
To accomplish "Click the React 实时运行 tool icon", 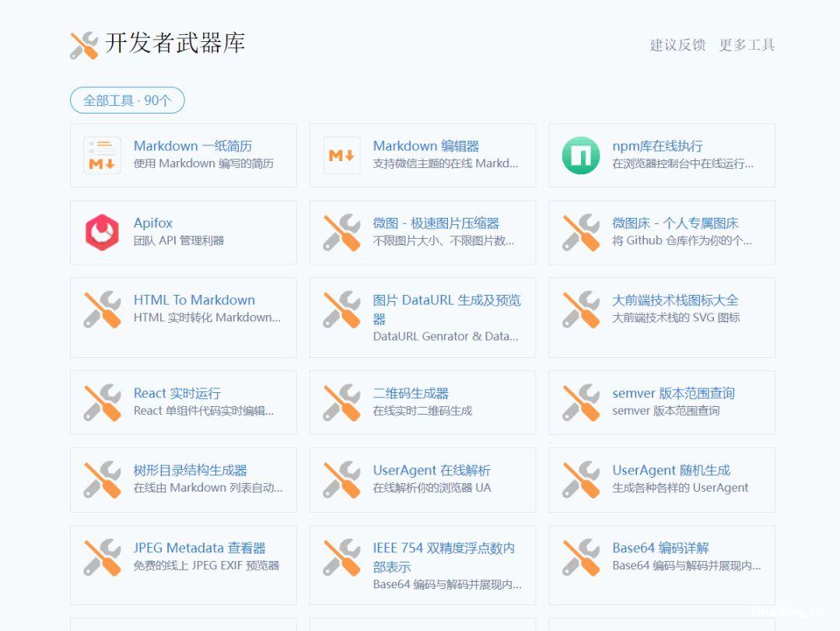I will pyautogui.click(x=102, y=402).
